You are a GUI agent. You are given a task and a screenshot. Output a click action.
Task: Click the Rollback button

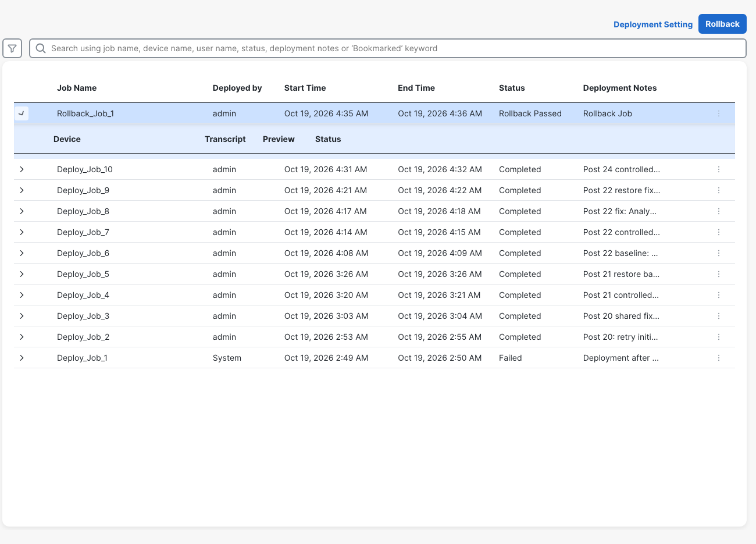722,24
